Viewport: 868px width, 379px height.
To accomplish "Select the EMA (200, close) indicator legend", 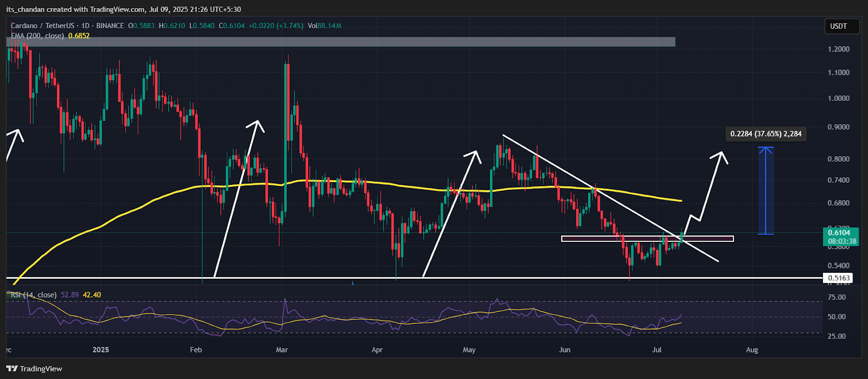I will (37, 36).
